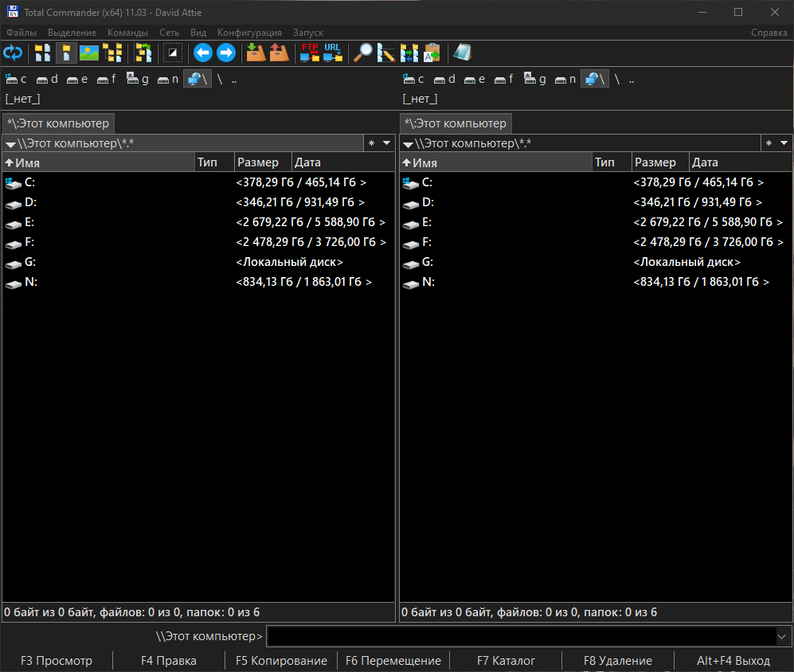Select drive d button in left panel
794x672 pixels.
[47, 79]
